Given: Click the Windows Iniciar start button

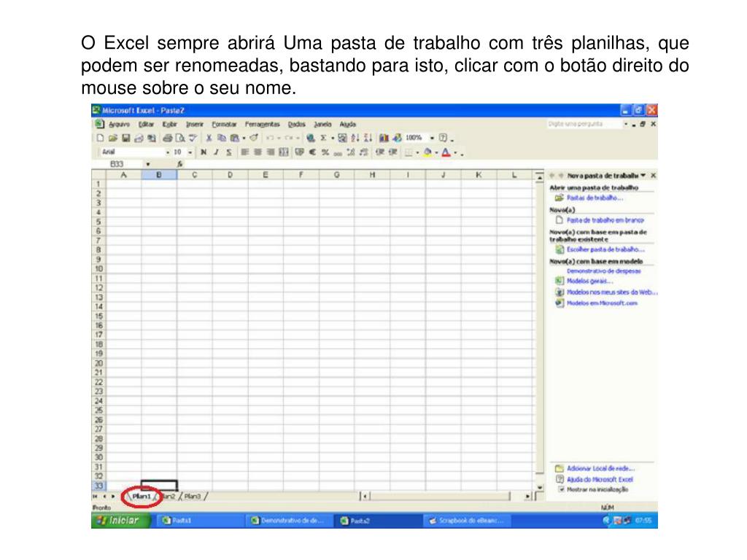Looking at the screenshot, I should [x=121, y=521].
